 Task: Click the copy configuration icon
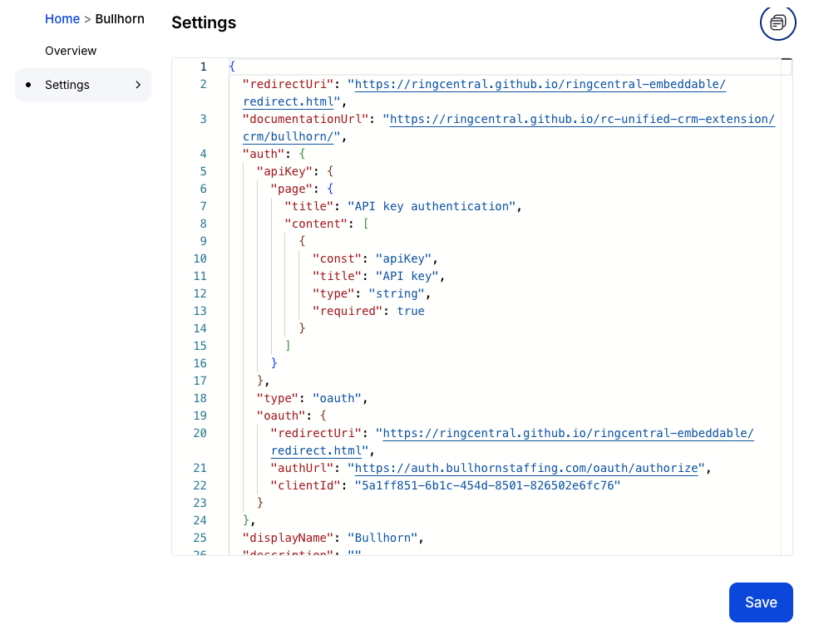tap(777, 23)
